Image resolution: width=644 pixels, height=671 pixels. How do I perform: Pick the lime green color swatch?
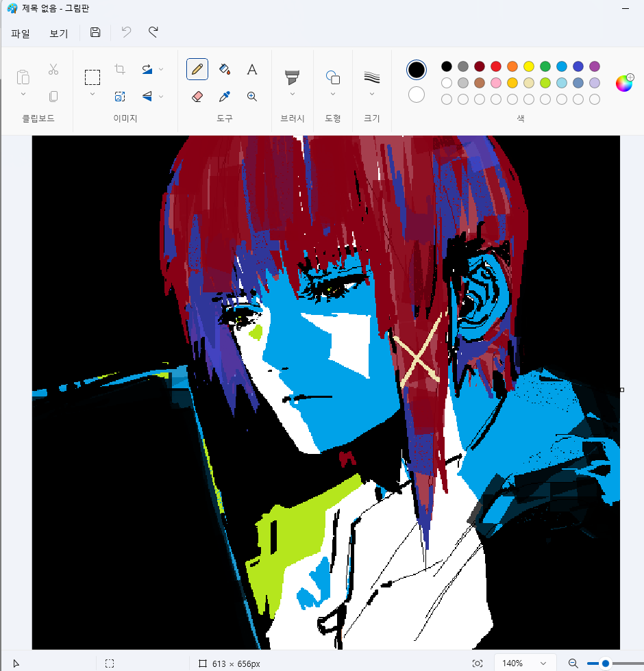coord(545,83)
